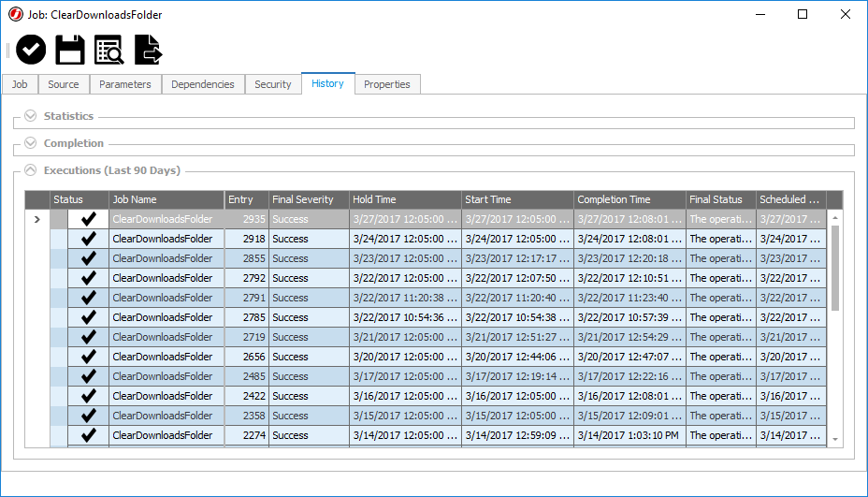
Task: Sort by Job Name column header
Action: point(166,199)
